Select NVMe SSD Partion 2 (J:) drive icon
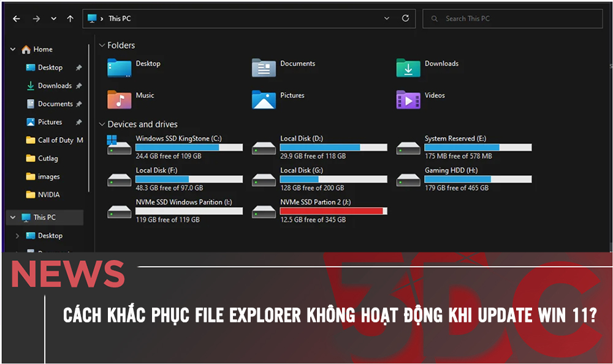This screenshot has height=364, width=613. [264, 211]
